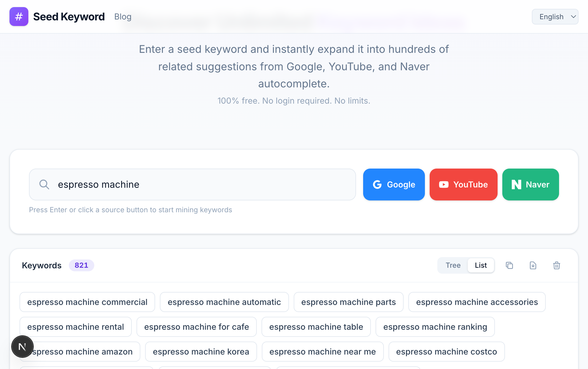Switch keyword view to Tree
The image size is (588, 369).
click(453, 265)
